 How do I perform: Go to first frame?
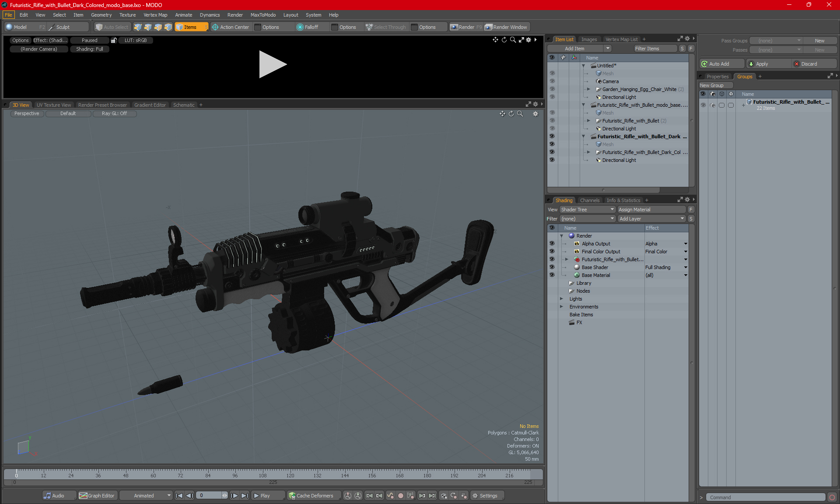(179, 496)
